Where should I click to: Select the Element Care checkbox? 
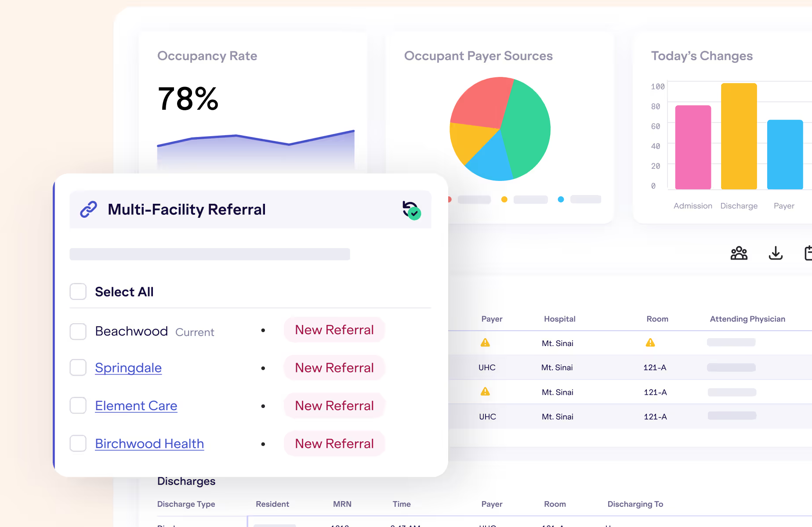[78, 405]
